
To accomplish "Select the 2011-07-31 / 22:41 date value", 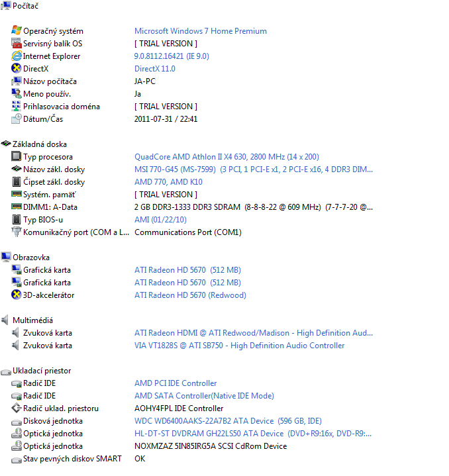I will pos(166,119).
